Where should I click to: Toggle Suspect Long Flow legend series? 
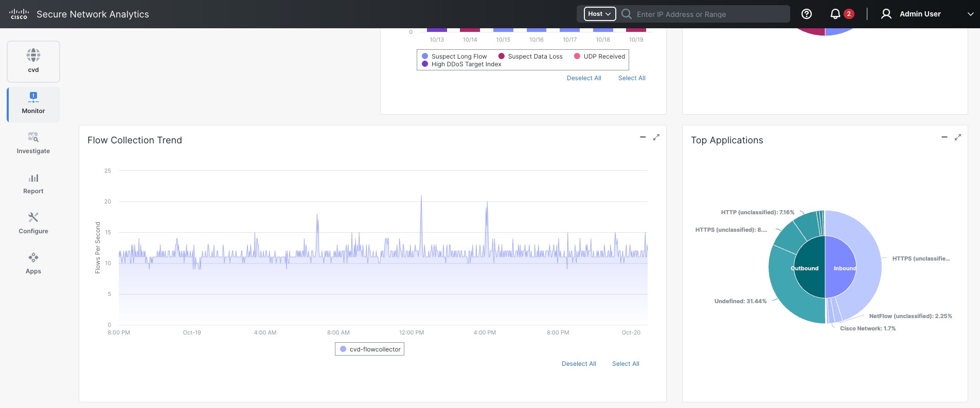point(454,57)
